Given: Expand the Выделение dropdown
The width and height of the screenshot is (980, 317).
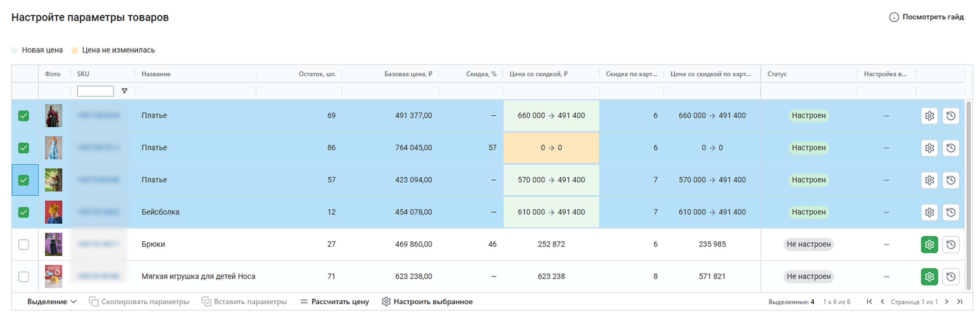Looking at the screenshot, I should 52,302.
